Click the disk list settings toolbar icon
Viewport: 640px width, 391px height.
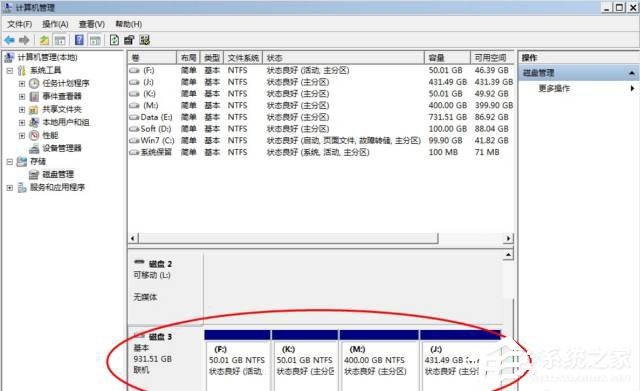[144, 40]
